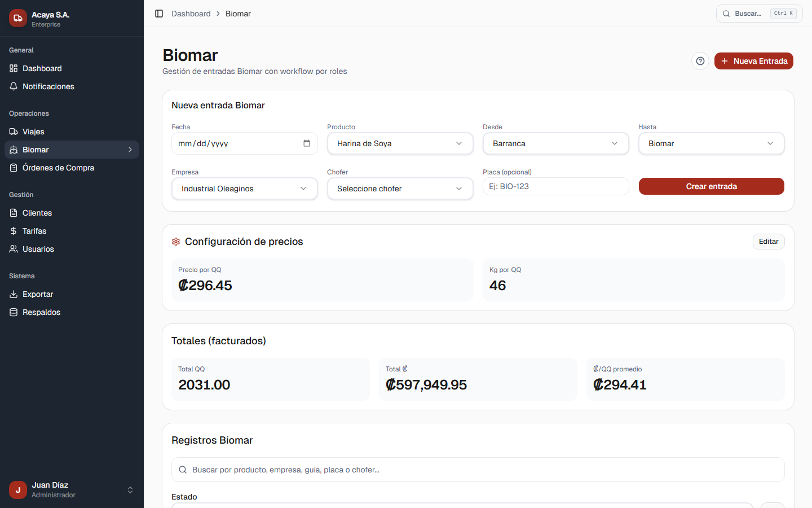Click Kg por QQ value 46
The image size is (812, 508).
498,286
